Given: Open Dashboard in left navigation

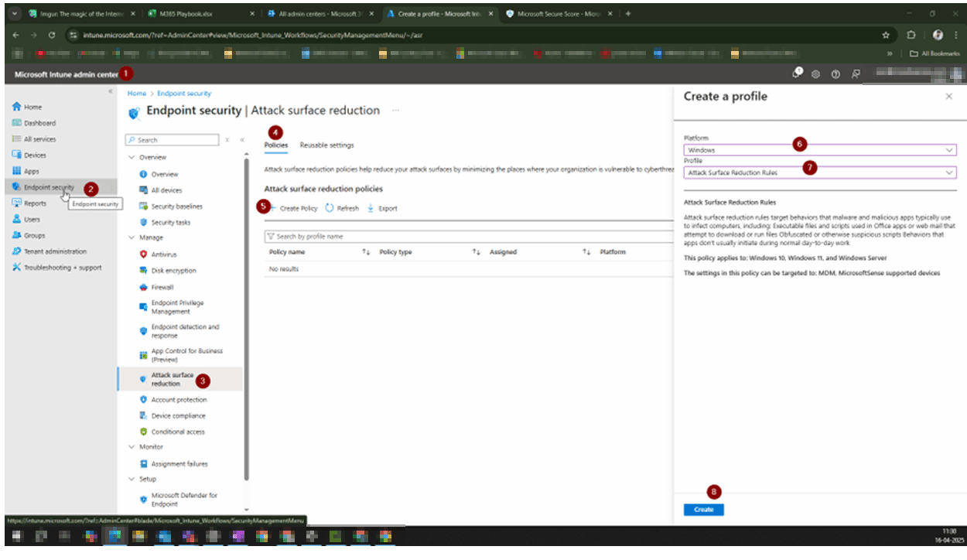Looking at the screenshot, I should point(34,123).
